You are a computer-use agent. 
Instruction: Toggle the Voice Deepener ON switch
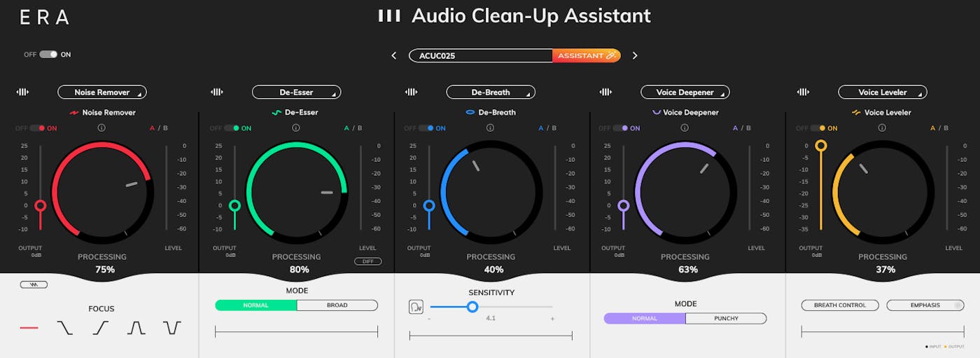pos(621,128)
